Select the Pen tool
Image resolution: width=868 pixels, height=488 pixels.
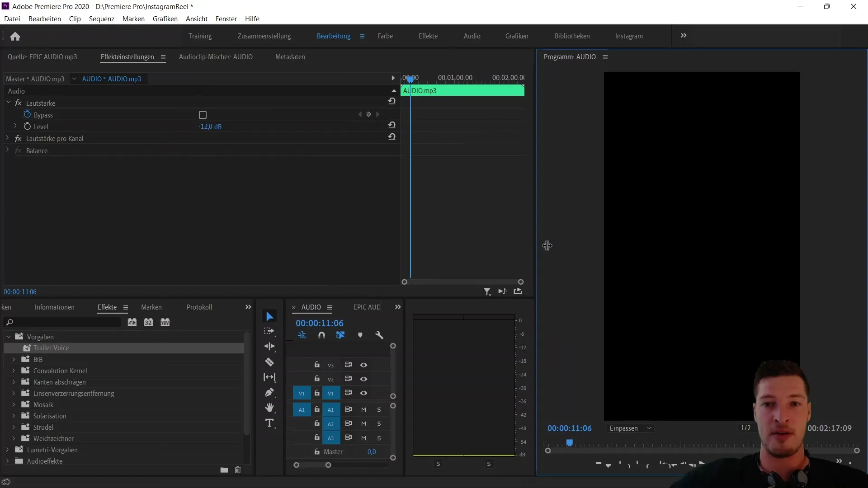(269, 392)
